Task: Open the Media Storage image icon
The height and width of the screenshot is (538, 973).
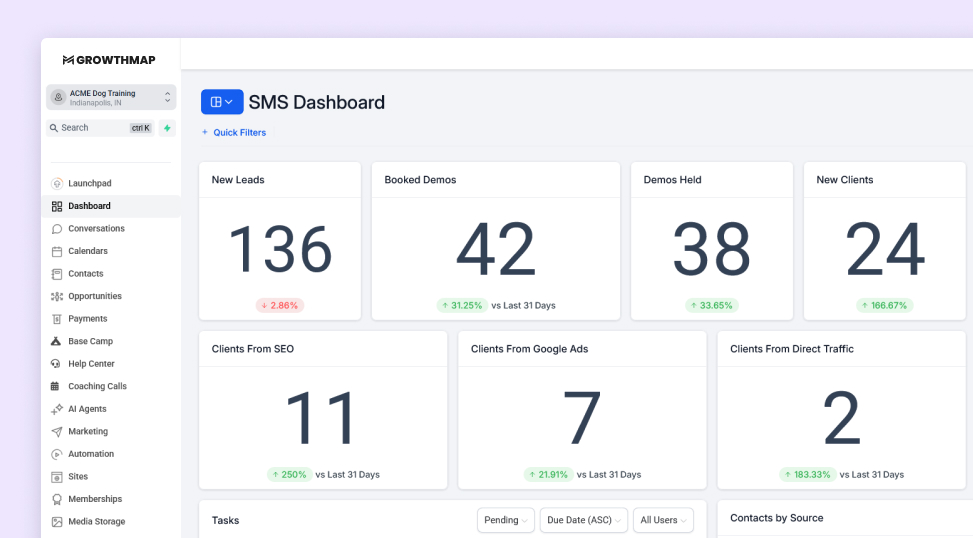Action: (56, 522)
